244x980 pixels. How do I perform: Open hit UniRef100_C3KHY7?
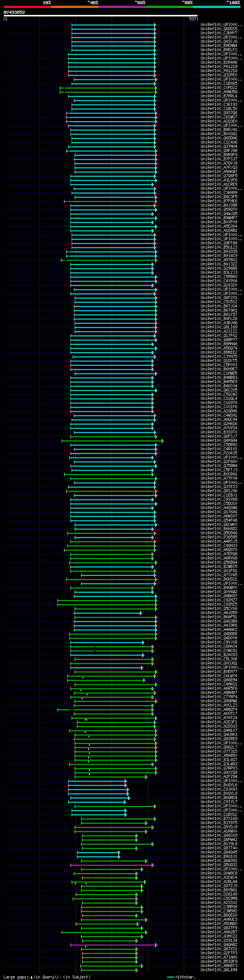pyautogui.click(x=219, y=33)
